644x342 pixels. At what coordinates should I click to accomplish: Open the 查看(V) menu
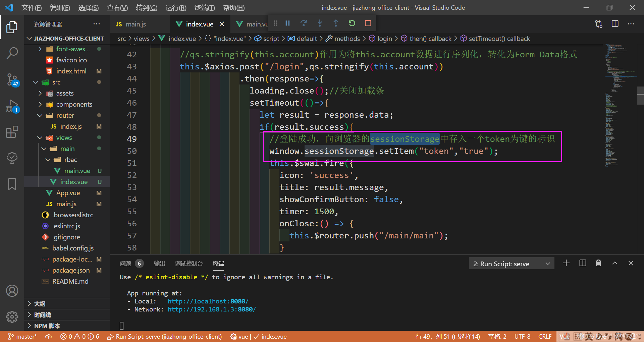pos(117,8)
